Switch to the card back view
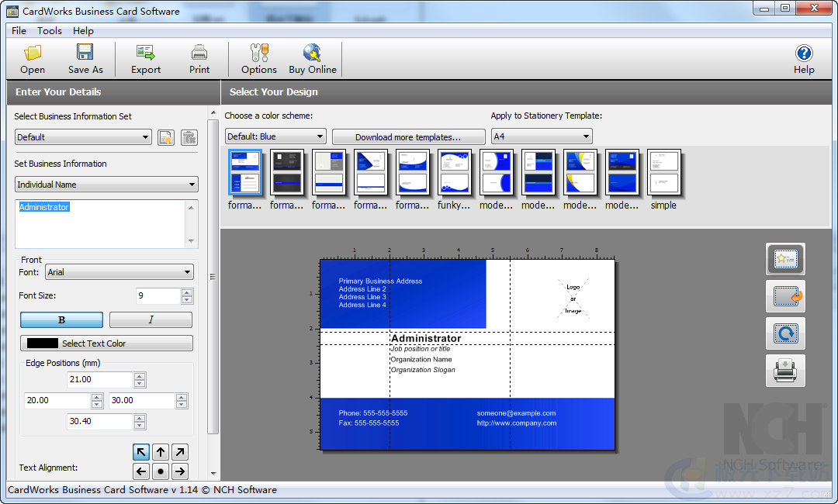This screenshot has width=838, height=504. click(x=785, y=296)
